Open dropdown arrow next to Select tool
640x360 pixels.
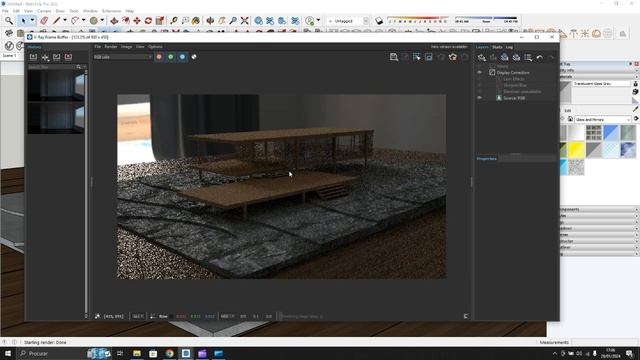(32, 20)
